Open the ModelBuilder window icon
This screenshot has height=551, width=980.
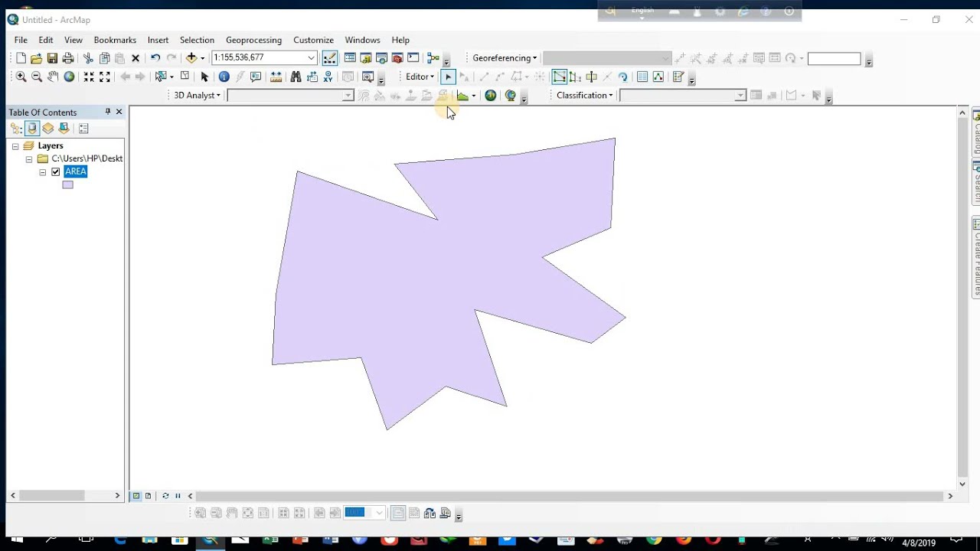433,58
